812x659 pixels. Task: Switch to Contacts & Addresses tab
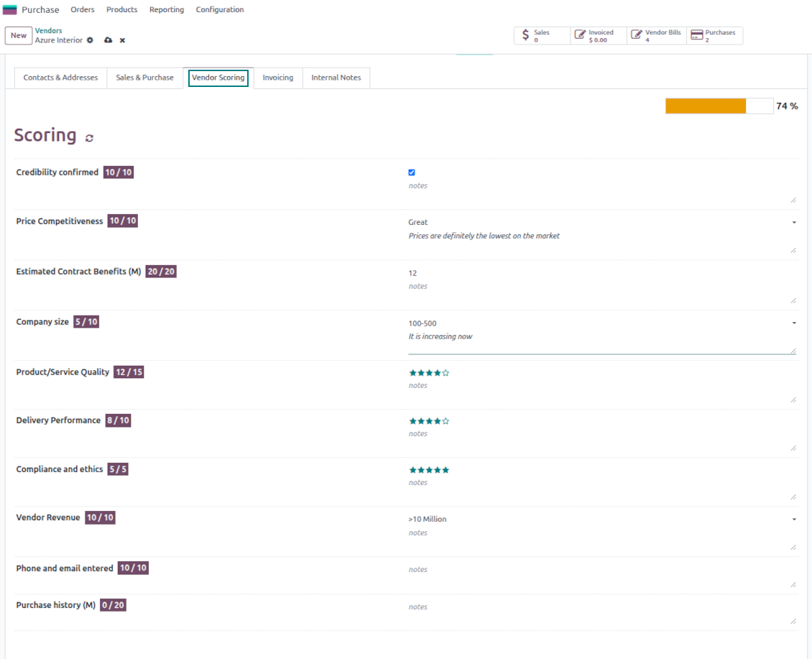(x=60, y=78)
